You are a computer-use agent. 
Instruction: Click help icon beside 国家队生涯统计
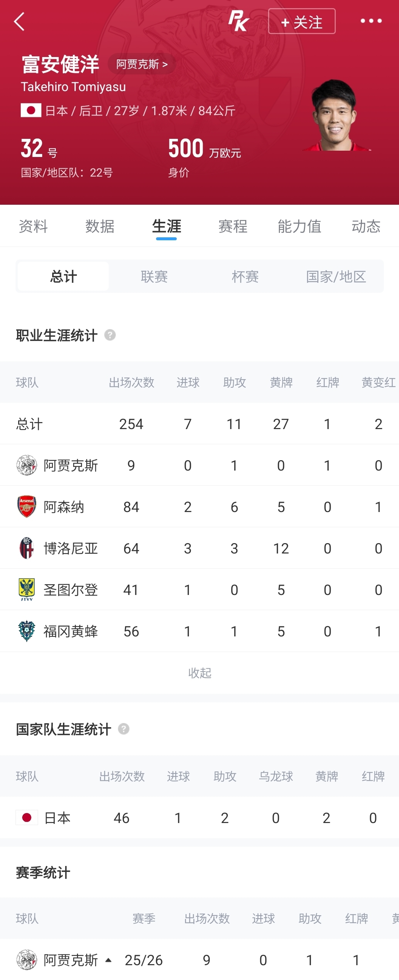(x=124, y=729)
